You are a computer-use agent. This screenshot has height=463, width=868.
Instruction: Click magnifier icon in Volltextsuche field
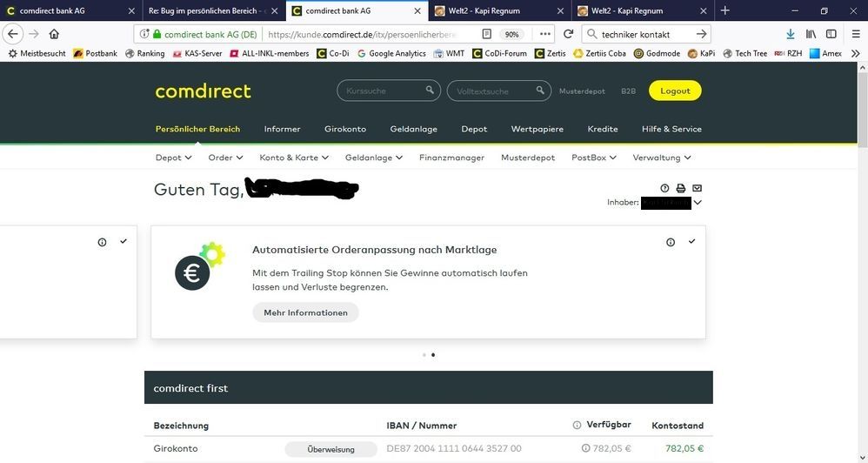tap(540, 91)
